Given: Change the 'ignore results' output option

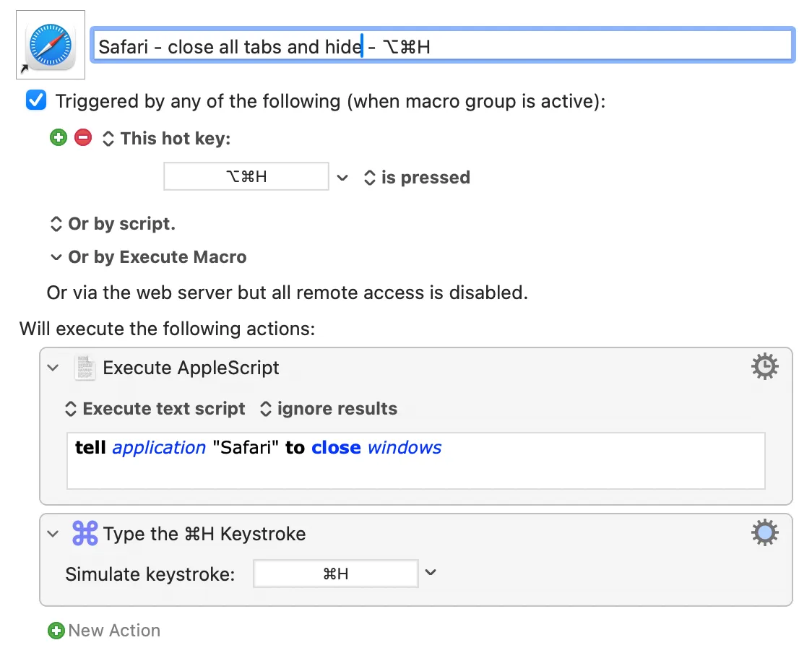Looking at the screenshot, I should click(x=329, y=409).
